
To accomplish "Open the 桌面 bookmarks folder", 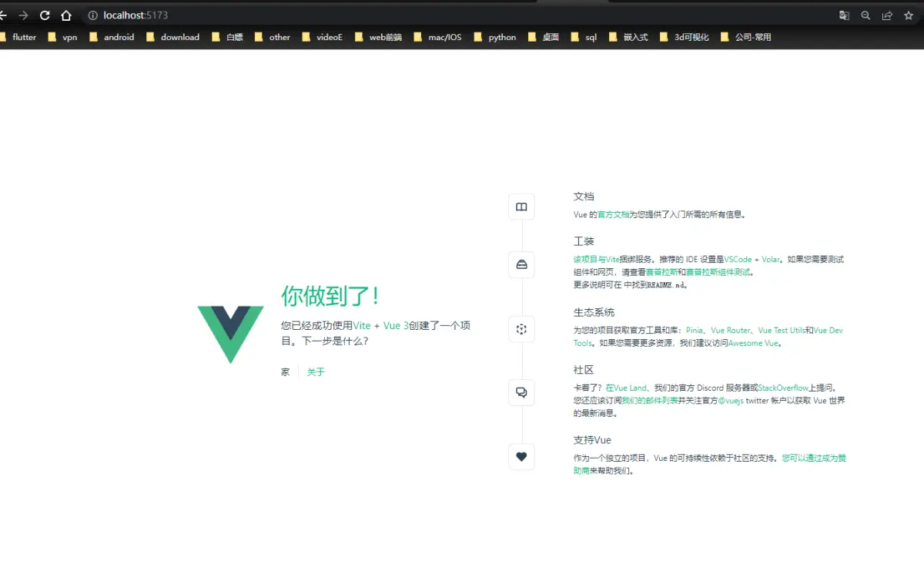I will click(544, 37).
